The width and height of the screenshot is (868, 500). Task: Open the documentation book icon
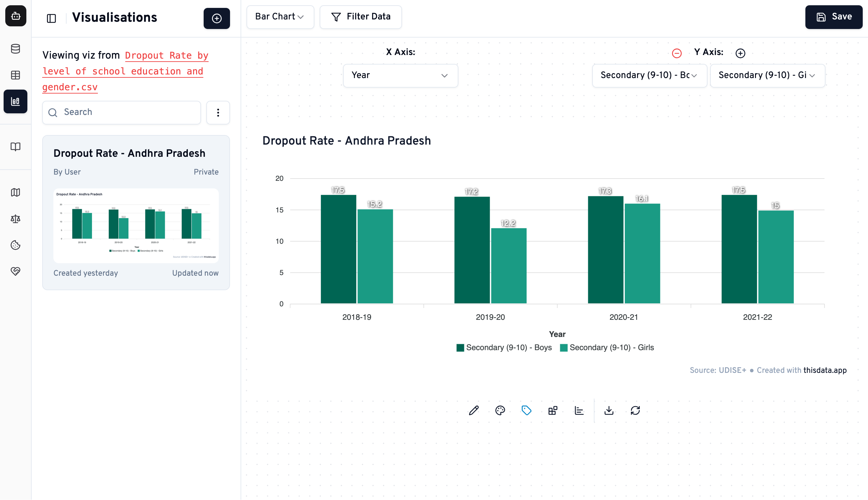pos(16,147)
